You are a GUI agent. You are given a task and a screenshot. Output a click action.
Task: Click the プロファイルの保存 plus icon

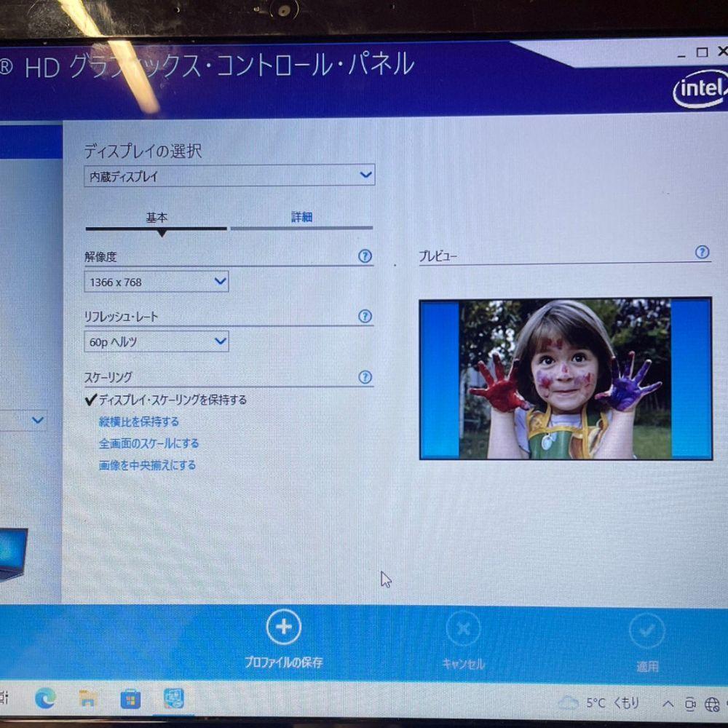(x=284, y=627)
